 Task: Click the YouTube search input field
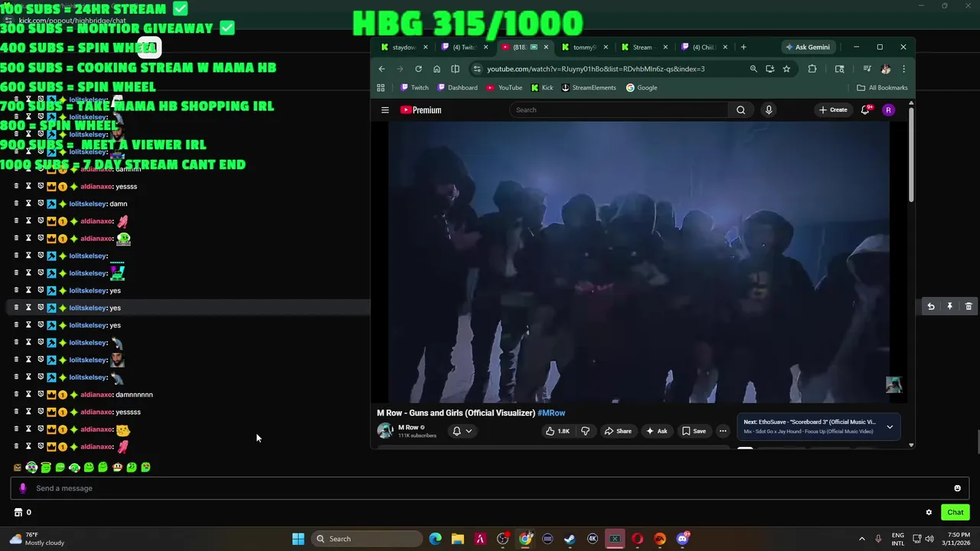coord(619,110)
